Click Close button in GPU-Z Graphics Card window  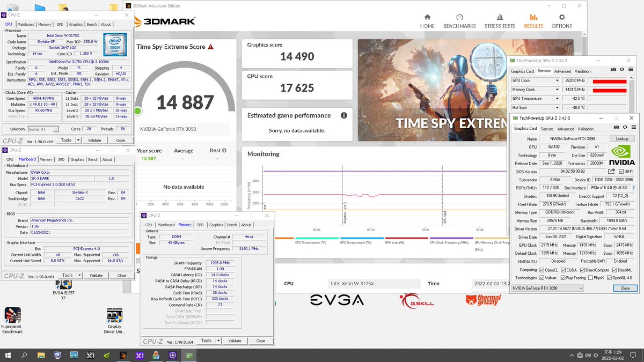pos(625,288)
